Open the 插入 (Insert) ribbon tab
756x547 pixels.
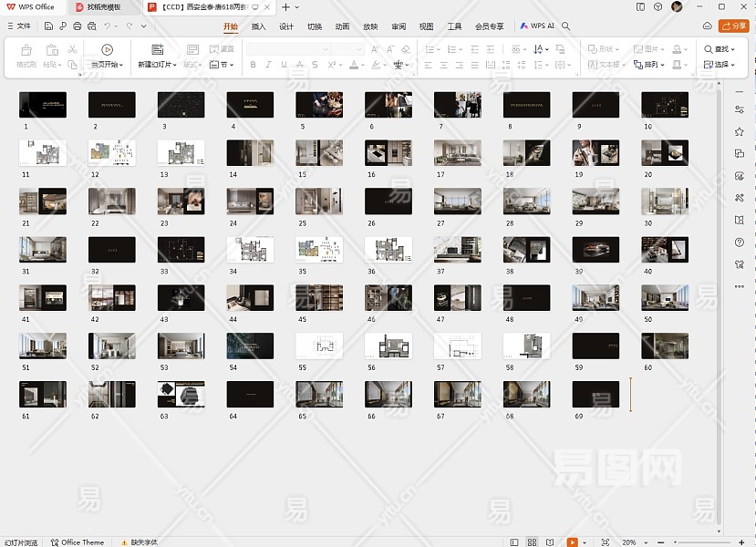coord(259,26)
